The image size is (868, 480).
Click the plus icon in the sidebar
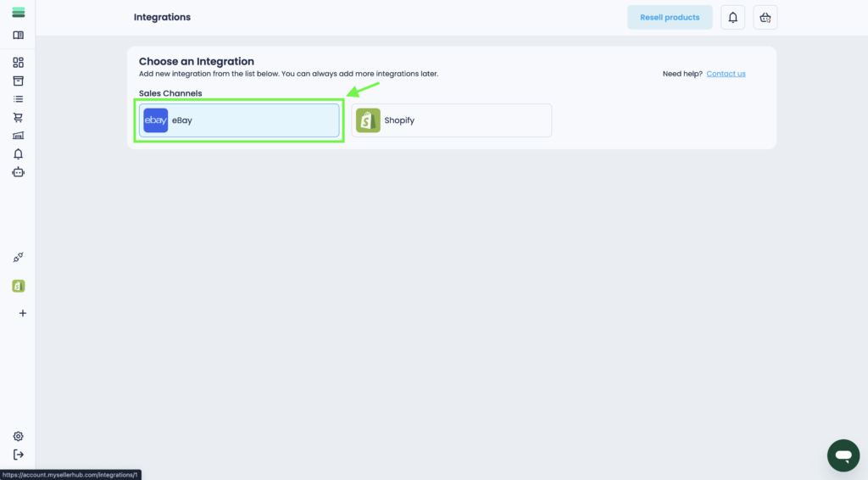(23, 313)
